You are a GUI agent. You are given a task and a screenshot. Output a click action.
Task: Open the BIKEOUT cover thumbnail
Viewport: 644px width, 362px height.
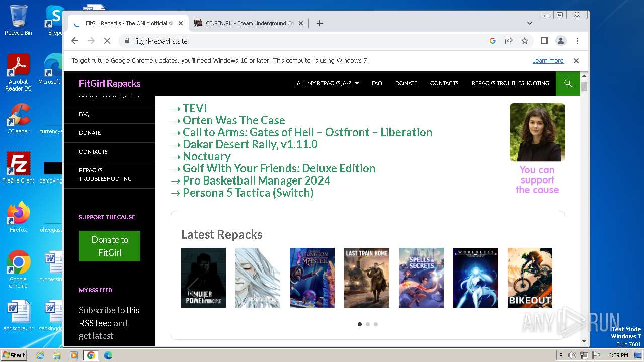(530, 278)
